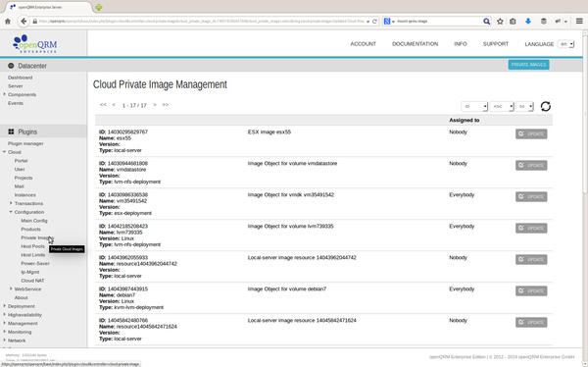Open the ASC sort order dropdown
The height and width of the screenshot is (367, 588).
pyautogui.click(x=502, y=106)
